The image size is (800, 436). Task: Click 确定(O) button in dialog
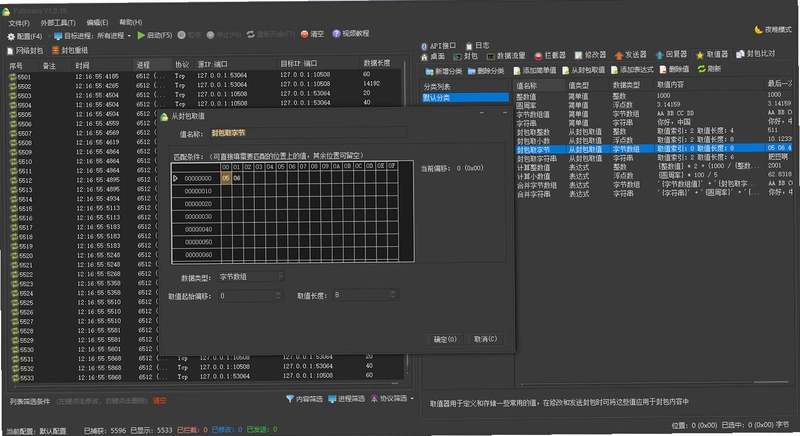[x=445, y=340]
